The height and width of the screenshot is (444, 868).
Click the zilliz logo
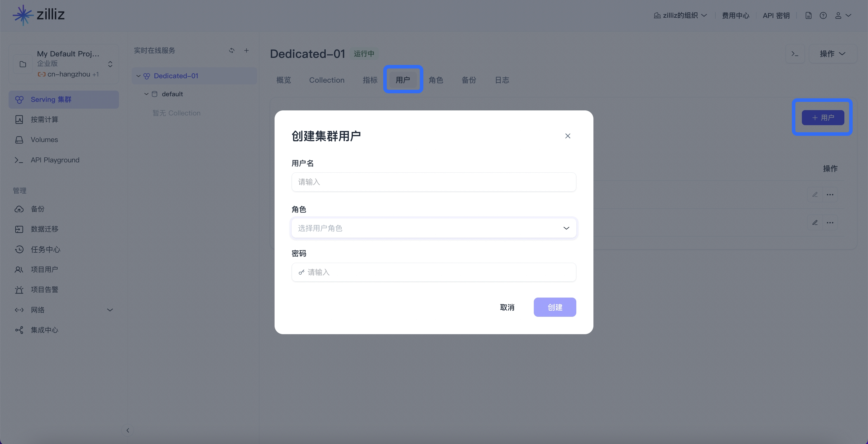tap(38, 15)
